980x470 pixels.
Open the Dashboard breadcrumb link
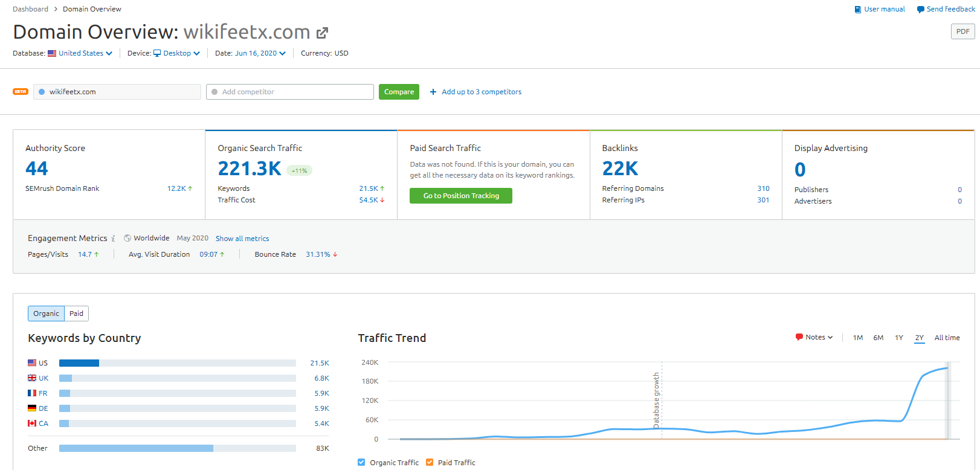30,9
